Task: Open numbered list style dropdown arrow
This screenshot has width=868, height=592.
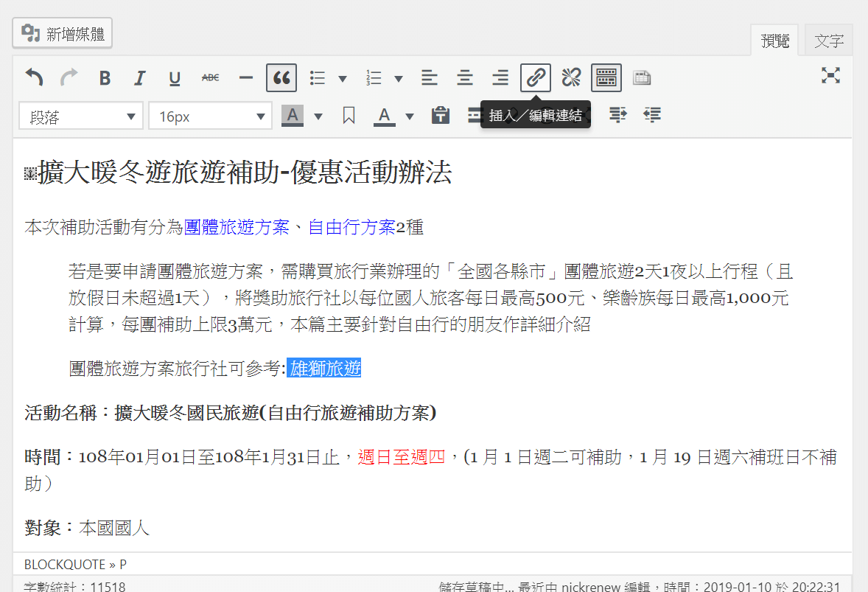Action: (x=399, y=78)
